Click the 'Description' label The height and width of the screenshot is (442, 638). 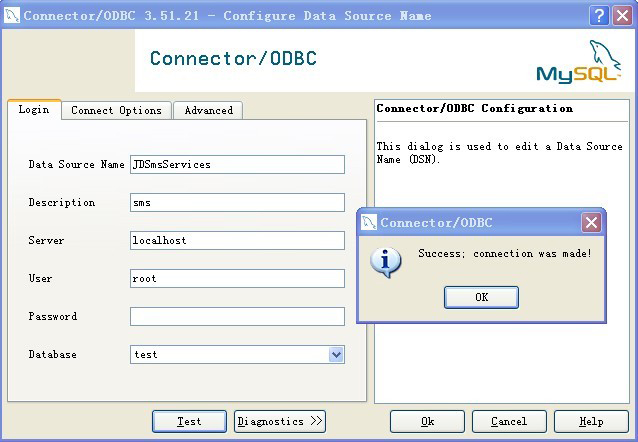62,202
